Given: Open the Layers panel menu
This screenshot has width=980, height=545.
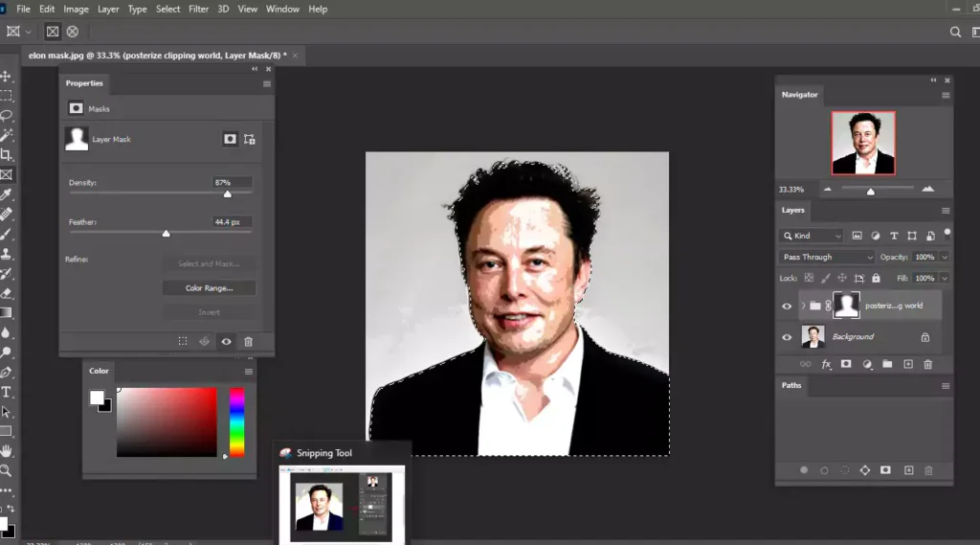Looking at the screenshot, I should (946, 211).
